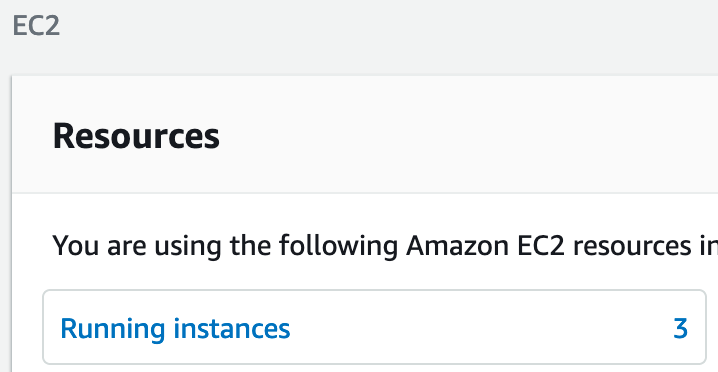The height and width of the screenshot is (372, 718).
Task: Click empty space inside Running instances card
Action: pyautogui.click(x=481, y=328)
